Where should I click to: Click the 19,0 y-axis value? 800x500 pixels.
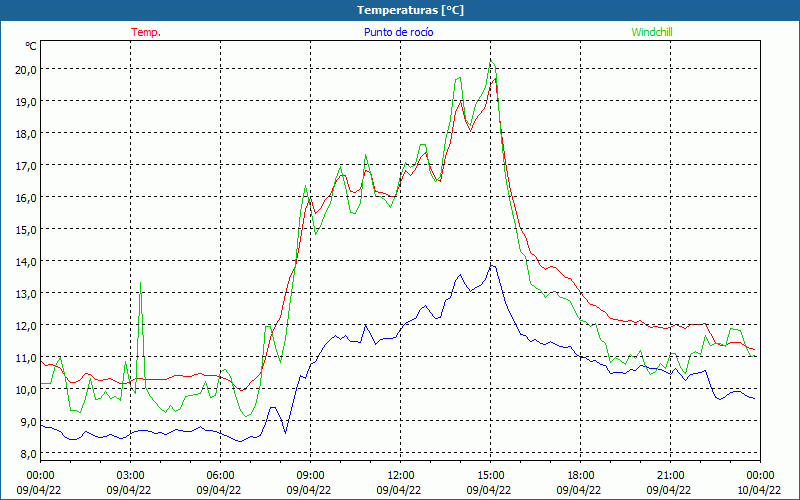[26, 102]
